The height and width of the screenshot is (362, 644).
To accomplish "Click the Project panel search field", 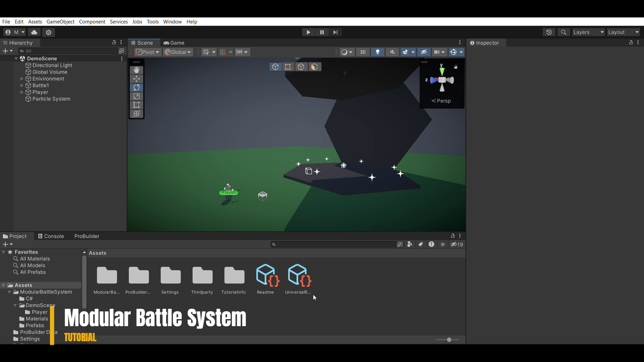I will pos(333,244).
